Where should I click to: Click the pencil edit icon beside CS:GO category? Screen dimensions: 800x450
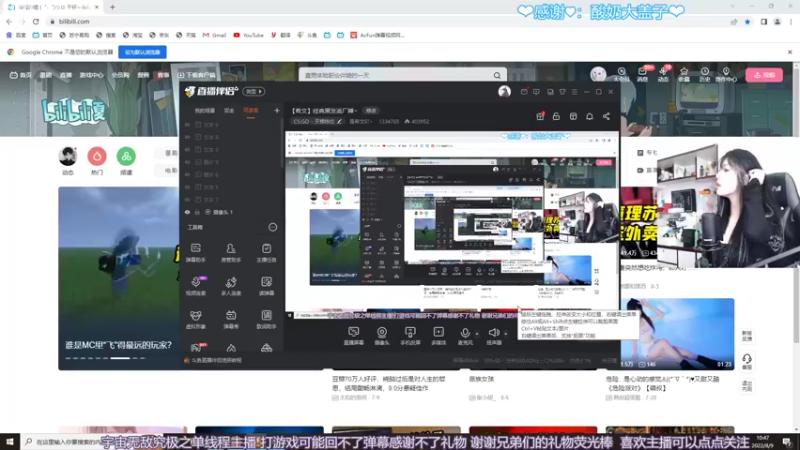point(339,121)
